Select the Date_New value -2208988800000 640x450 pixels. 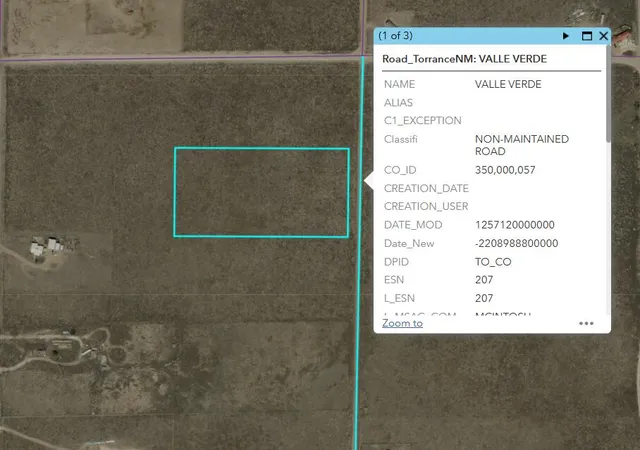click(516, 243)
